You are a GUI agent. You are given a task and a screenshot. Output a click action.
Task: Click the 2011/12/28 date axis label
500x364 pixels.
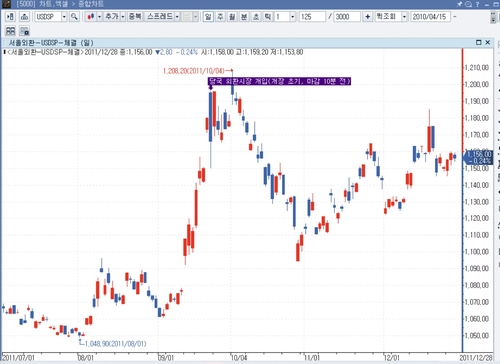476,358
